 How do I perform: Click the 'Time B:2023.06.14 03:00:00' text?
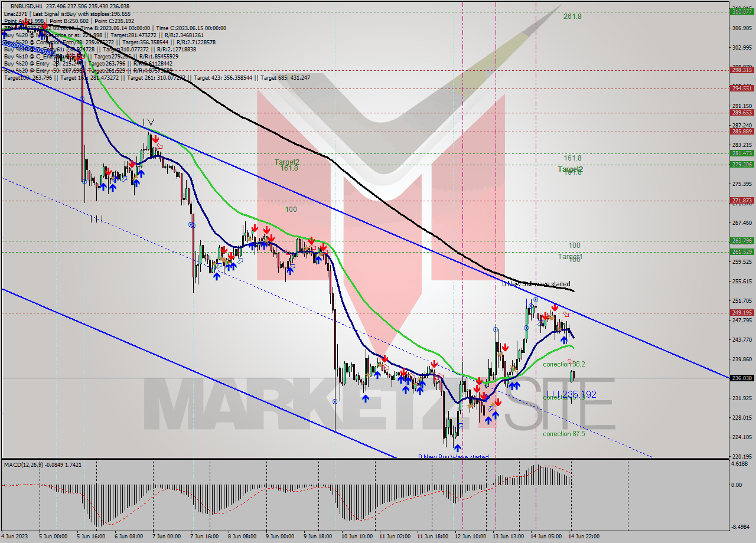(116, 28)
